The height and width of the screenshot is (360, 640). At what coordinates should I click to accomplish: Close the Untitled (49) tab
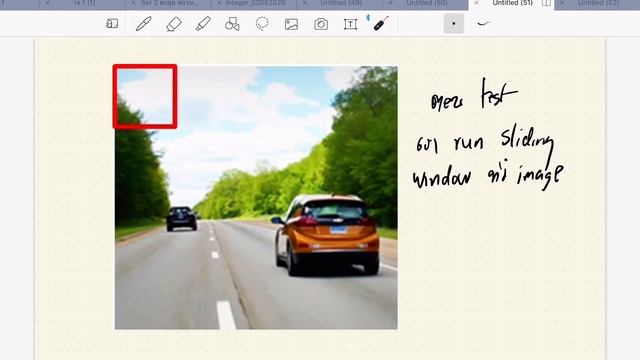[x=305, y=3]
